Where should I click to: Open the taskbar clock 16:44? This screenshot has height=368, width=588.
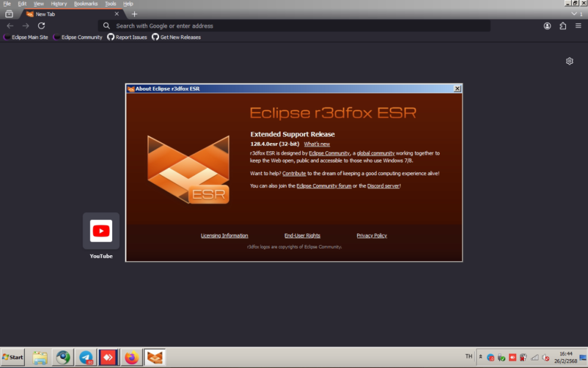click(566, 357)
